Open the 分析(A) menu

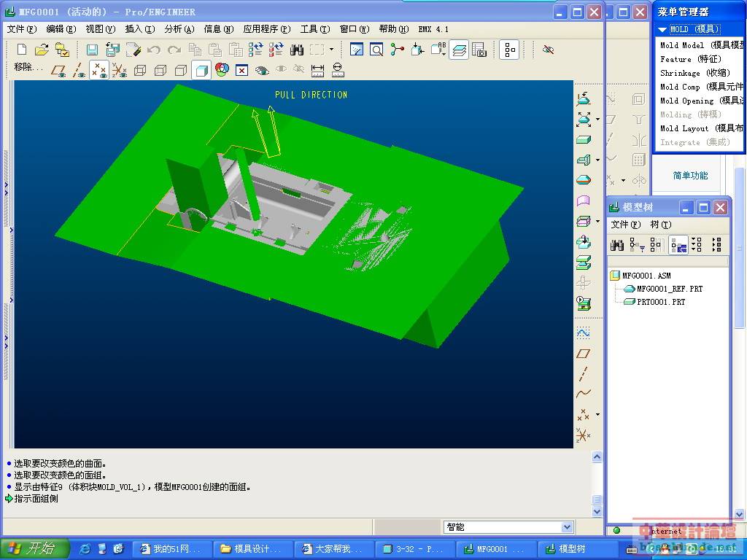[x=179, y=29]
